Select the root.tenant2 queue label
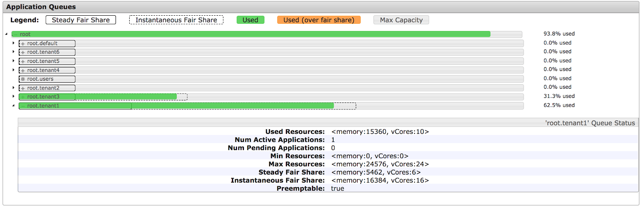This screenshot has width=644, height=208. coord(43,88)
